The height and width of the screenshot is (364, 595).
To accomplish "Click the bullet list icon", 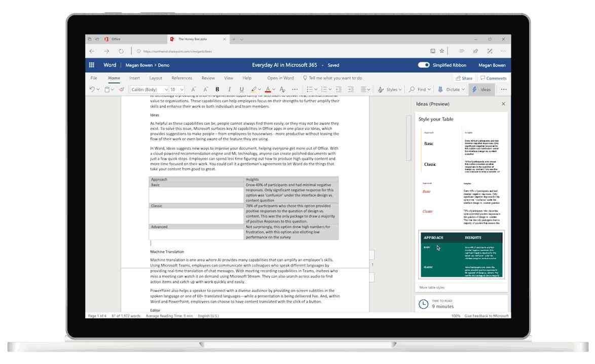I will pyautogui.click(x=309, y=89).
